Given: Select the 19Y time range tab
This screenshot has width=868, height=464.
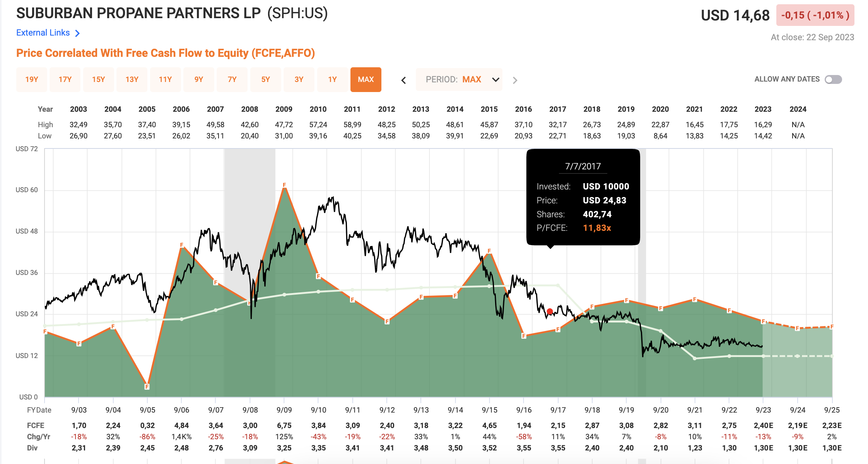Looking at the screenshot, I should point(32,79).
